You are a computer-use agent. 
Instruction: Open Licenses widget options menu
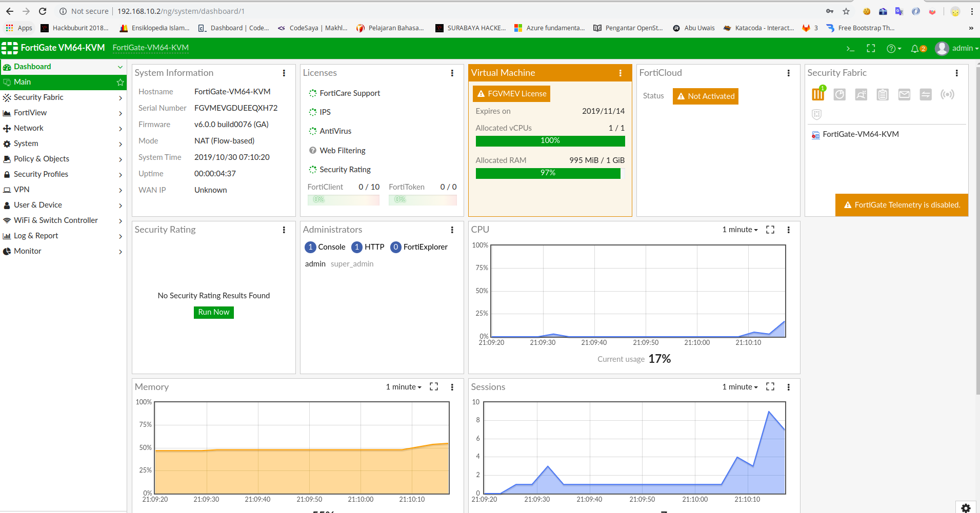pos(452,73)
